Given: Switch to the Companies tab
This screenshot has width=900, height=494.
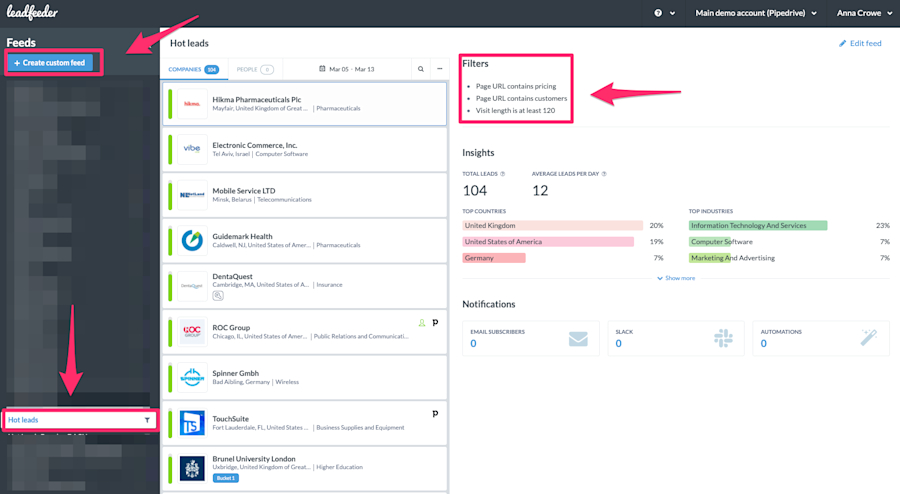Looking at the screenshot, I should [193, 69].
